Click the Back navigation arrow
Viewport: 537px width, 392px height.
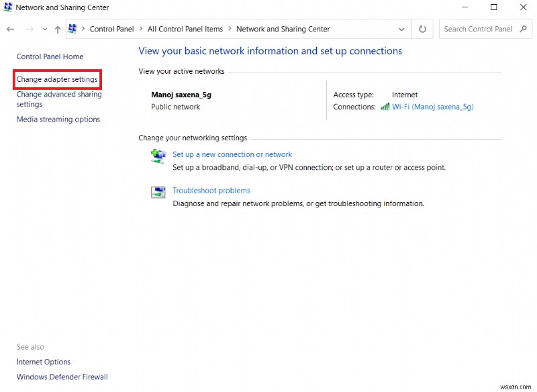tap(10, 29)
